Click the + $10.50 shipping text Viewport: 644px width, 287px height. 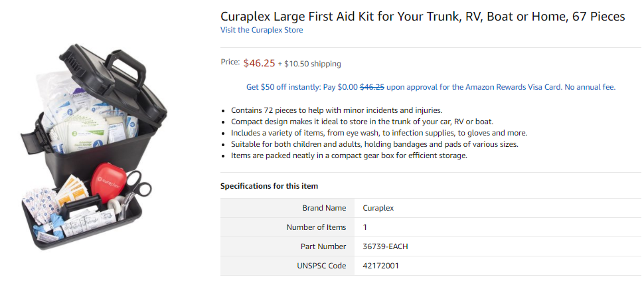tap(309, 64)
